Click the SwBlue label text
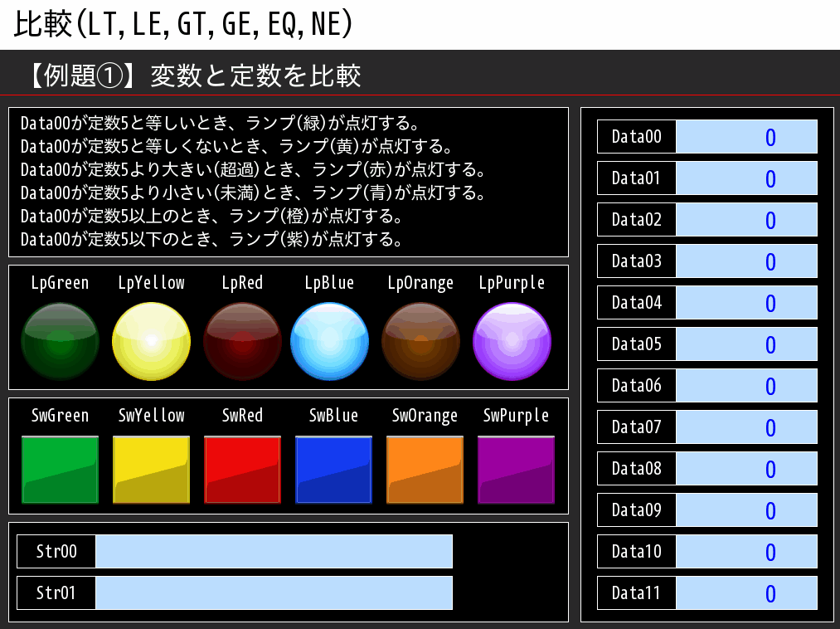Screen dimensions: 840x629 click(333, 415)
